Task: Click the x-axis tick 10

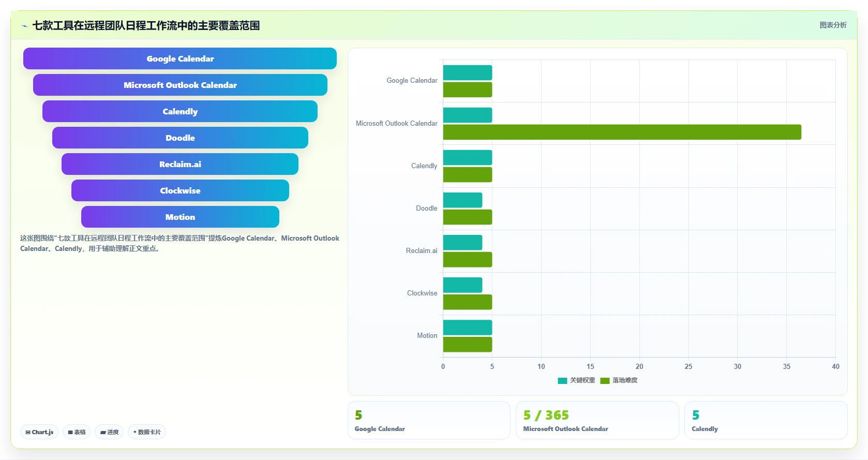Action: tap(541, 366)
